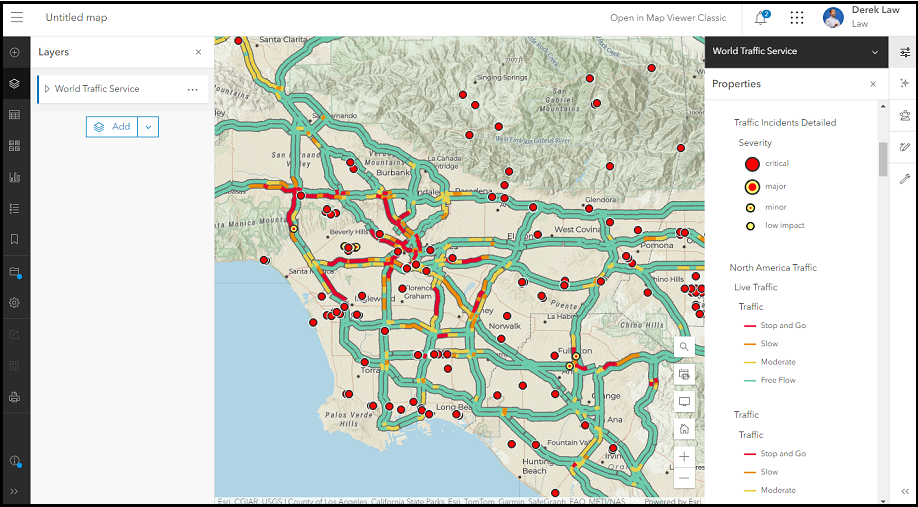Open World Traffic Service layer options menu
The image size is (918, 507).
[x=193, y=90]
